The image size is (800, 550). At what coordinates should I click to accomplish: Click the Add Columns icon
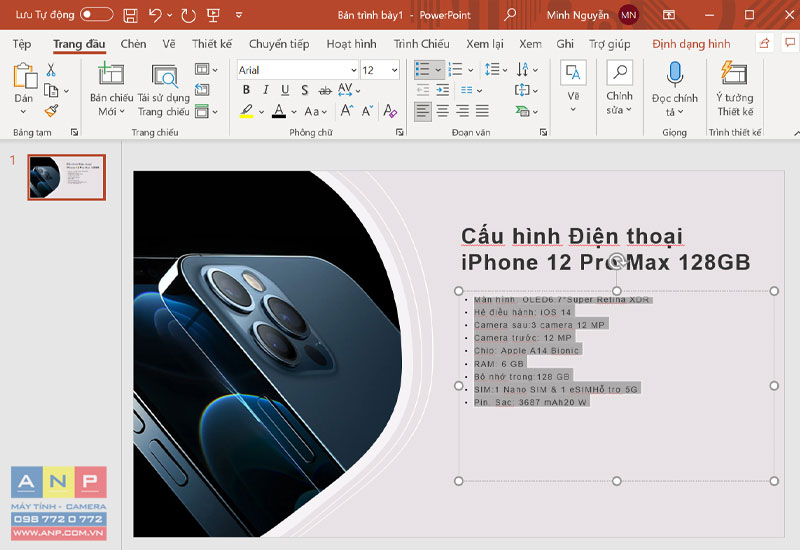467,90
